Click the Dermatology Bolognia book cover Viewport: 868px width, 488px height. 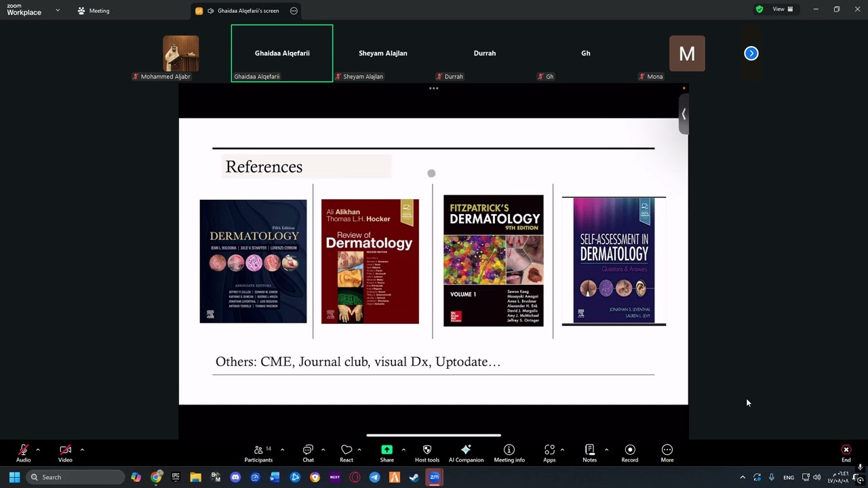pyautogui.click(x=253, y=261)
